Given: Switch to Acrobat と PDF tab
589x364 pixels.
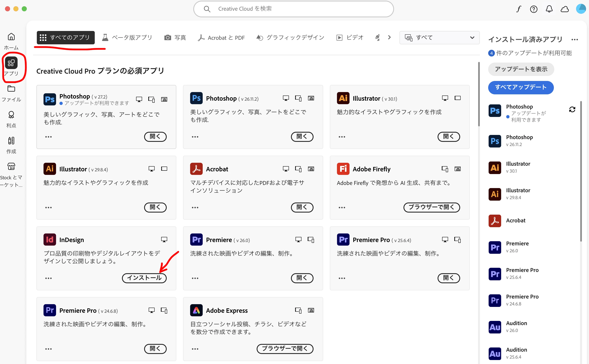Looking at the screenshot, I should (x=221, y=38).
